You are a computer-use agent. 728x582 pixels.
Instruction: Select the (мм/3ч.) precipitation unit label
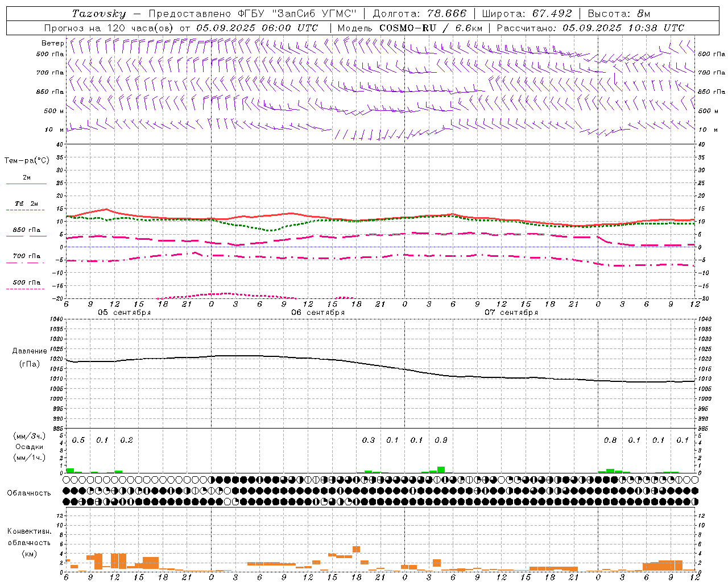30,436
